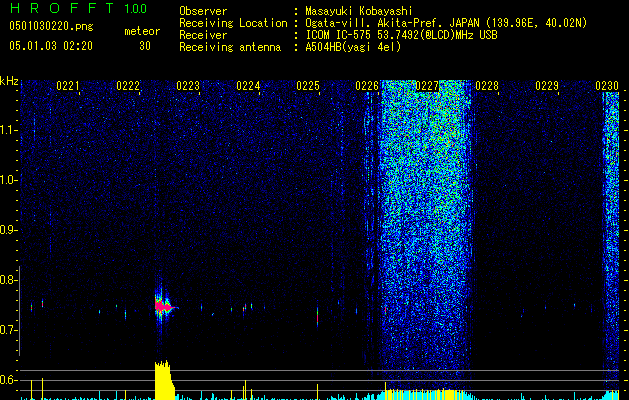629x400 pixels.
Task: Click the 0.6 kHz axis label
Action: 9,380
